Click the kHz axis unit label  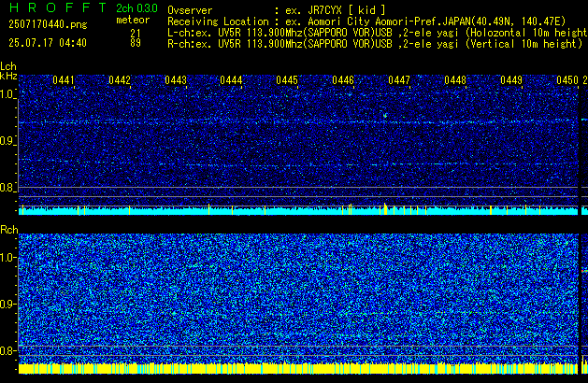click(8, 76)
